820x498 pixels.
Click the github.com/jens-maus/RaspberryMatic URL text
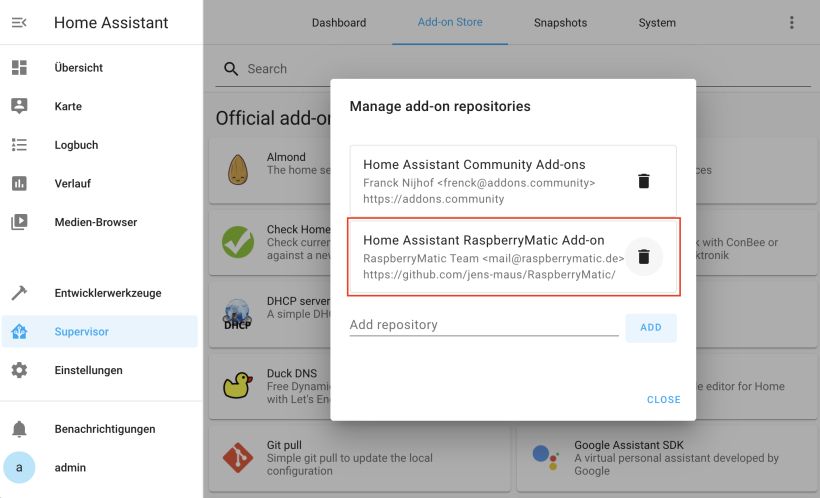pyautogui.click(x=489, y=275)
